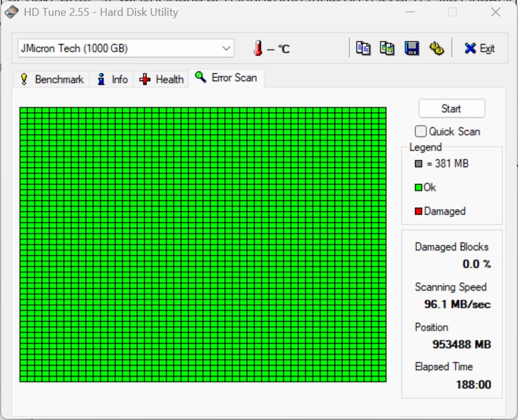Image resolution: width=518 pixels, height=420 pixels.
Task: Click the 'Damaged Blocks' label
Action: [x=451, y=247]
